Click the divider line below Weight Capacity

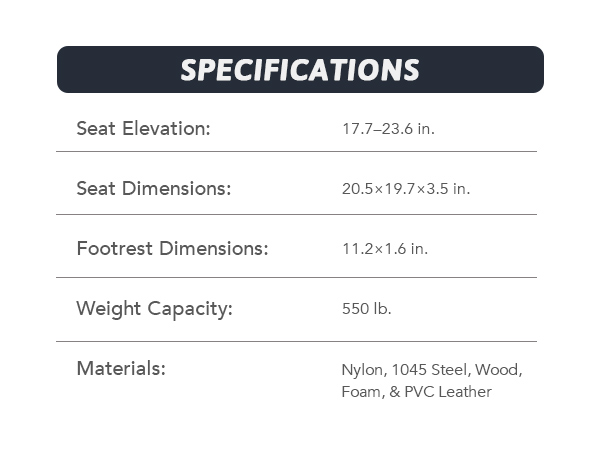click(x=296, y=341)
